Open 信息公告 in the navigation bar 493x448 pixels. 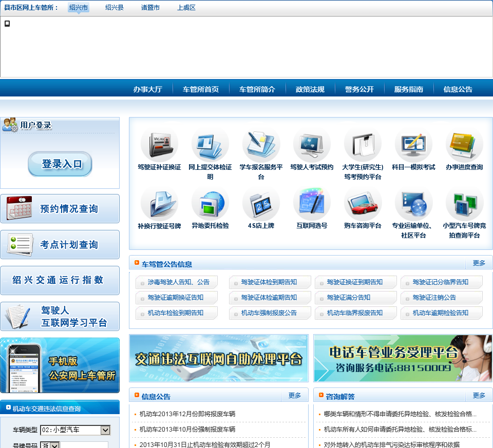pos(458,89)
